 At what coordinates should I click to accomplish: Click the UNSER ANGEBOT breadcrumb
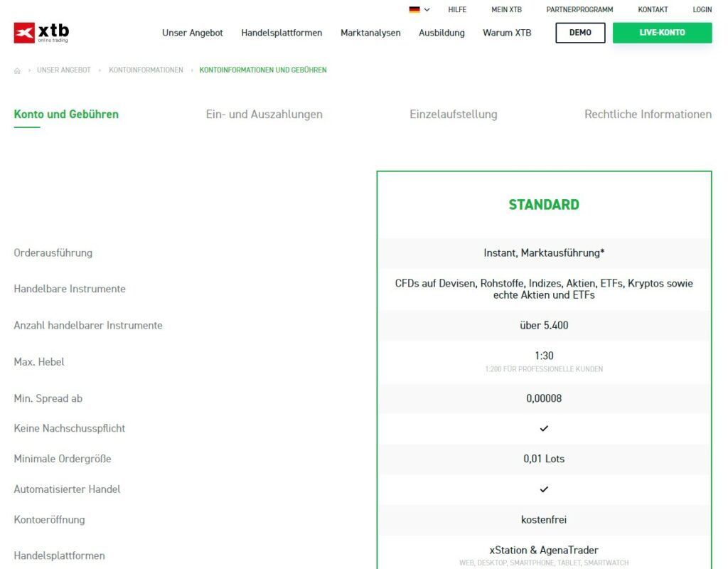pyautogui.click(x=63, y=70)
